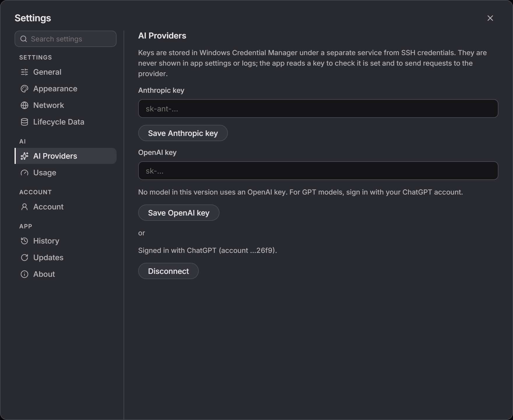Click the magnifier icon in search box
Viewport: 513px width, 420px height.
pos(24,39)
